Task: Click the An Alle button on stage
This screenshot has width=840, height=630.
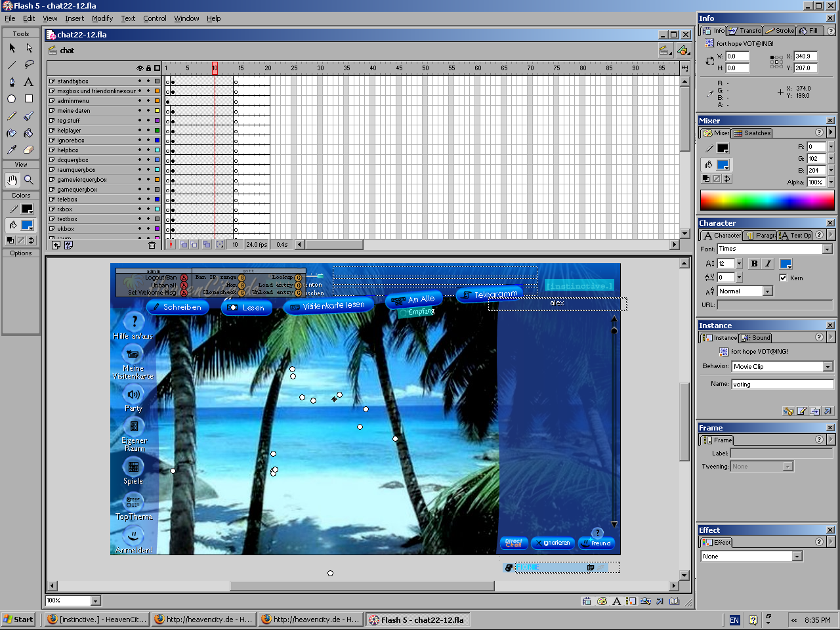Action: click(x=415, y=299)
